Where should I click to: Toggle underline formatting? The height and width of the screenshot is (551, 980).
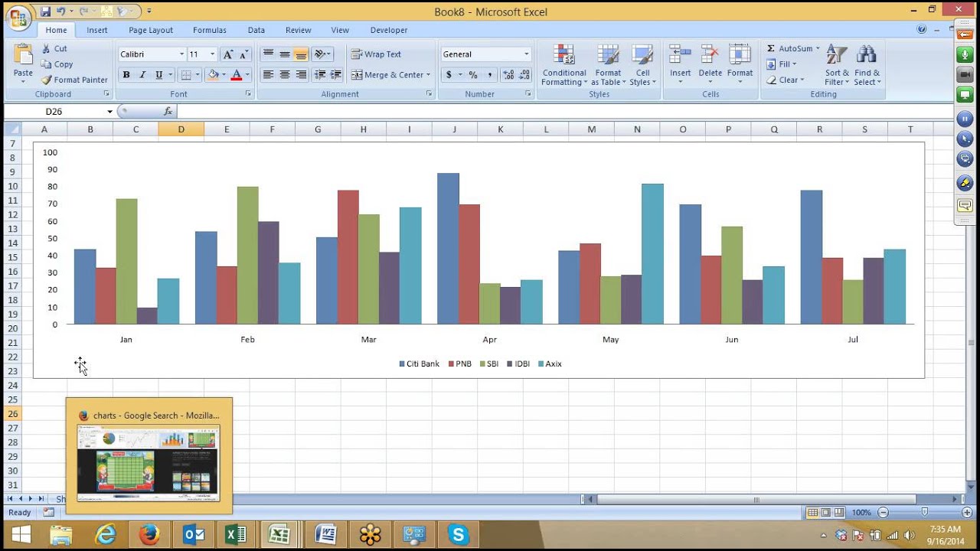(158, 75)
